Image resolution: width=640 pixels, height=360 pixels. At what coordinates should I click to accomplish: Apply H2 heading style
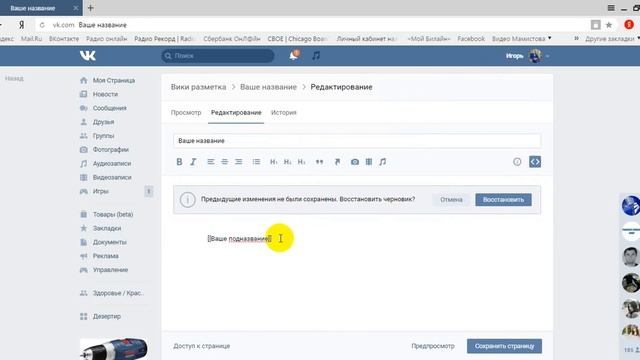(x=287, y=162)
